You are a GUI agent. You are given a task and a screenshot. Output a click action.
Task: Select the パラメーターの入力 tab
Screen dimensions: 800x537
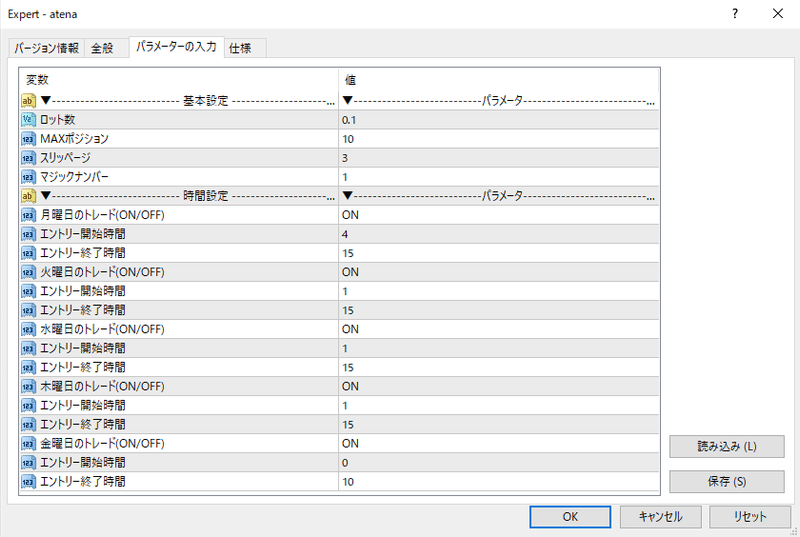point(176,46)
